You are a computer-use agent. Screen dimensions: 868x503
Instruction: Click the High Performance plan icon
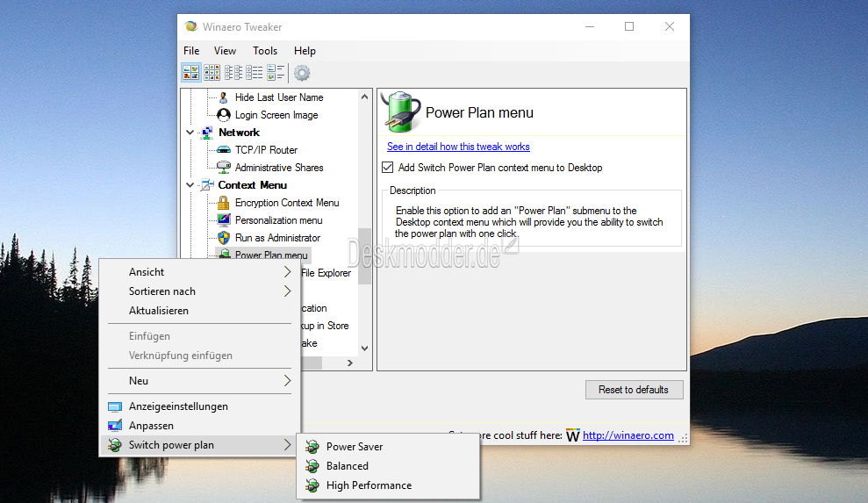(x=312, y=485)
